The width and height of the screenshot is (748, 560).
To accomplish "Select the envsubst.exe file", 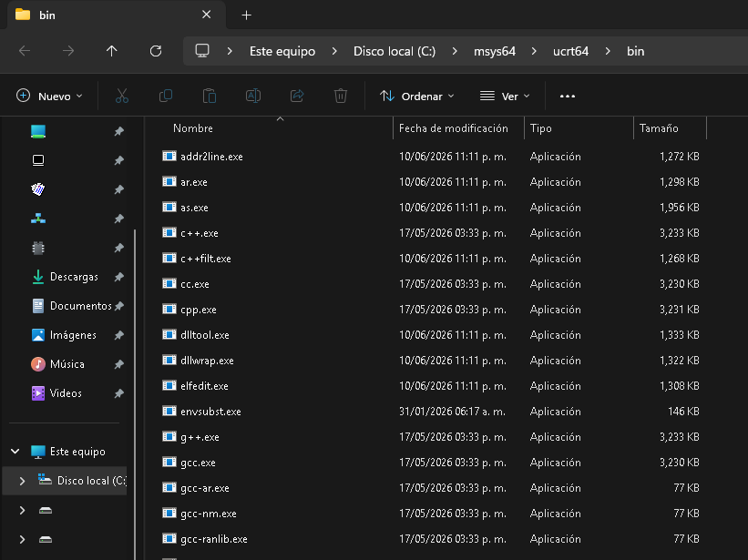I will click(210, 412).
